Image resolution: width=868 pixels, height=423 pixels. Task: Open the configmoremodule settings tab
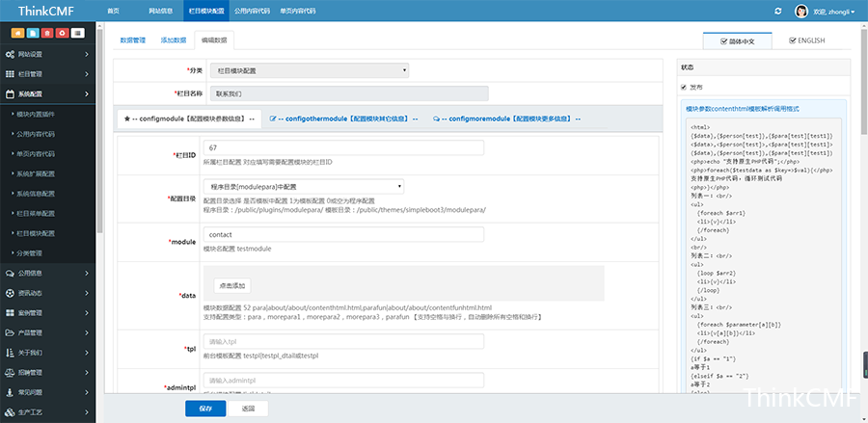506,119
